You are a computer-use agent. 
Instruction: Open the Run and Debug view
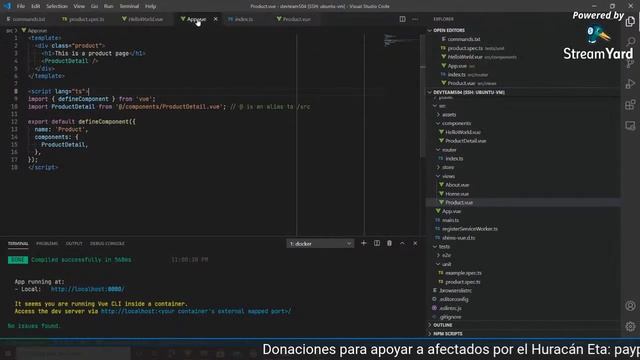630,84
